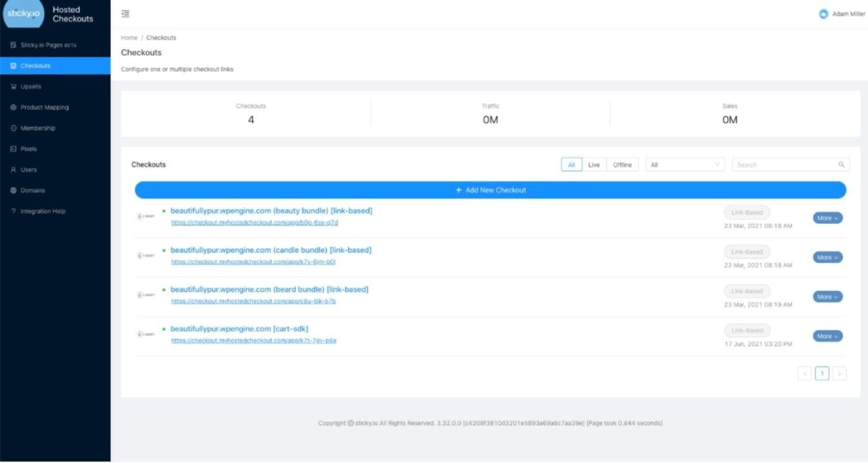Click the search magnifier icon
868x463 pixels.
point(842,165)
